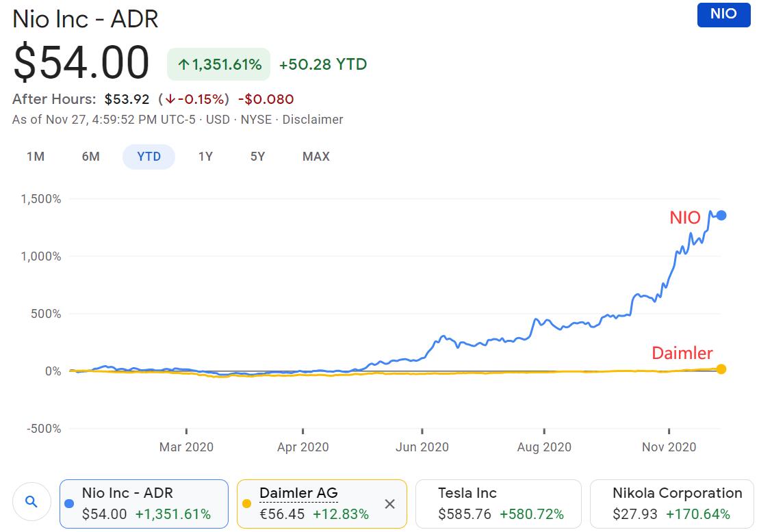Image resolution: width=759 pixels, height=532 pixels.
Task: Select the blue NIO ticker badge
Action: coord(723,15)
